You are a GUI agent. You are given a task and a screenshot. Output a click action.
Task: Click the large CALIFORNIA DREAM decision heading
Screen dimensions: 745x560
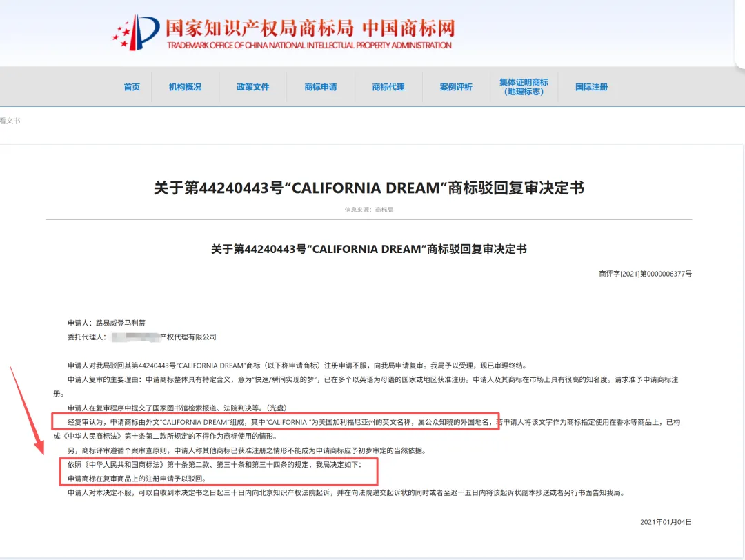[x=368, y=188]
